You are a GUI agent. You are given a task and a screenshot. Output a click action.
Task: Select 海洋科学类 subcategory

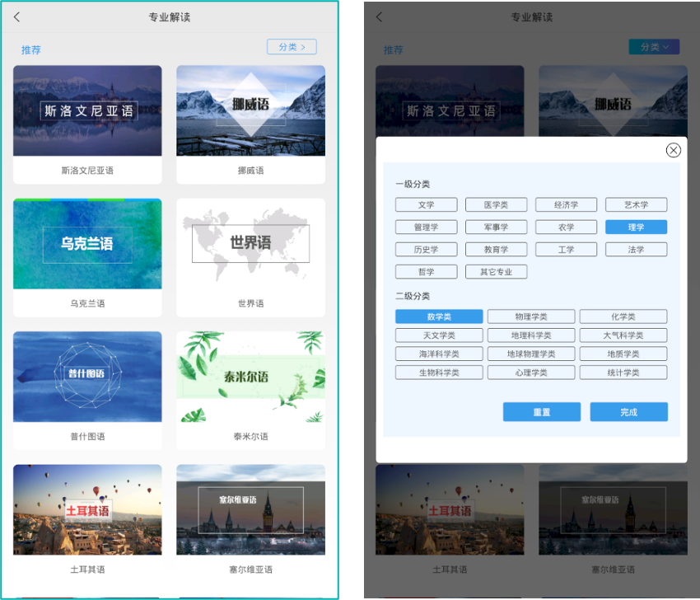click(439, 354)
